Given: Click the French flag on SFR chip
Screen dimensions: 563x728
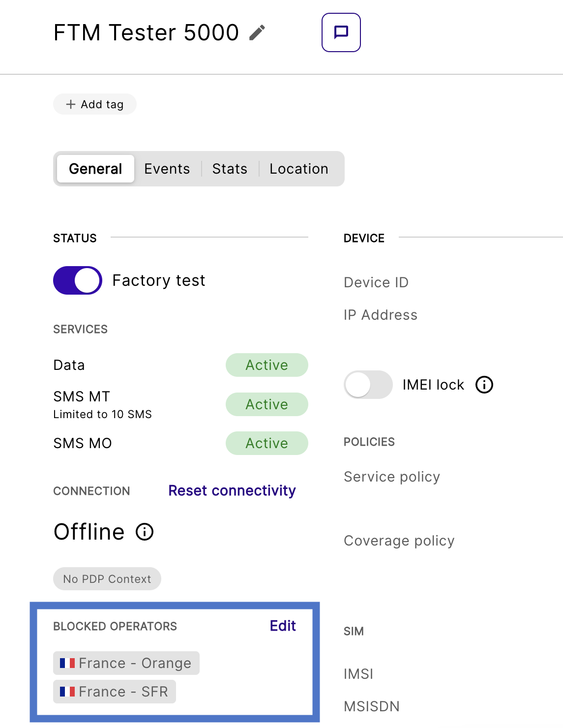Looking at the screenshot, I should coord(67,692).
